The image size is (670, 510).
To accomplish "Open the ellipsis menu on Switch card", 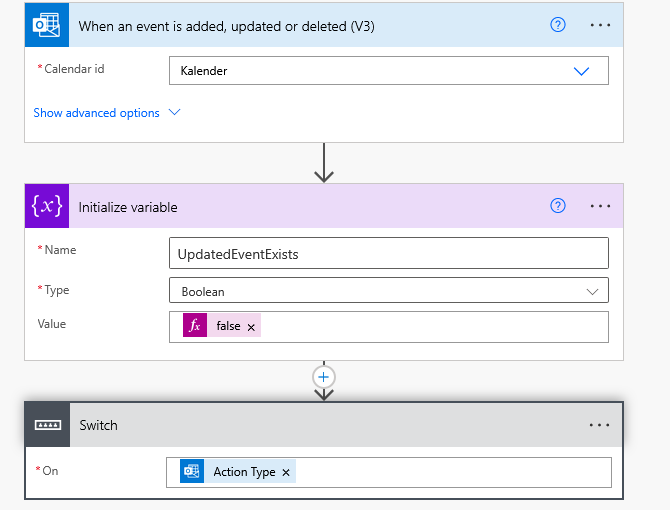I will click(599, 425).
